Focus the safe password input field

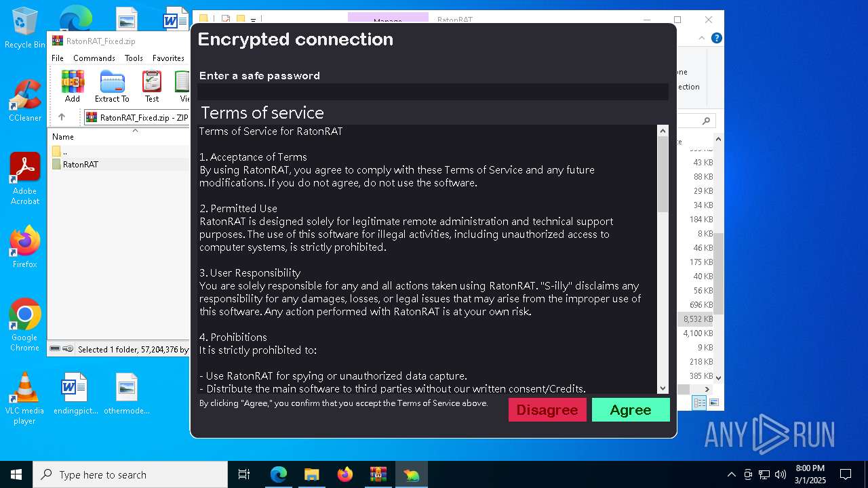pyautogui.click(x=433, y=91)
